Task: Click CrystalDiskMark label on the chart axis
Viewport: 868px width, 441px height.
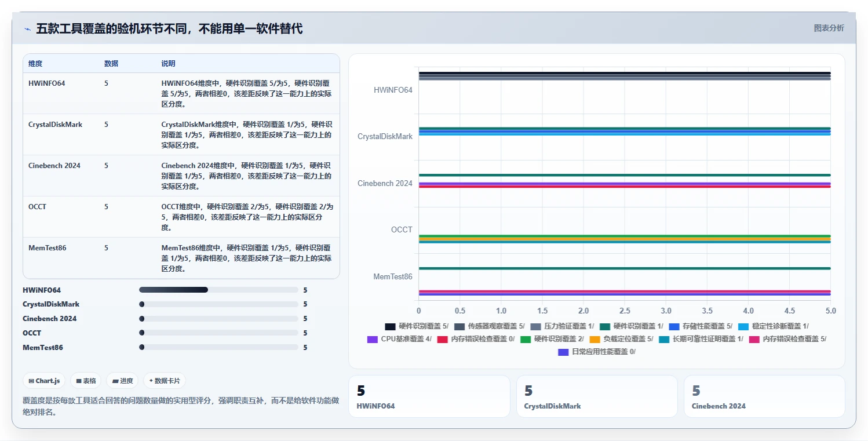Action: tap(385, 137)
